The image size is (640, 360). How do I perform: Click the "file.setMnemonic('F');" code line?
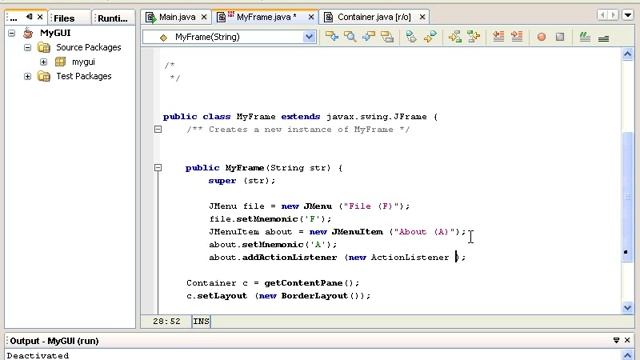[x=270, y=219]
